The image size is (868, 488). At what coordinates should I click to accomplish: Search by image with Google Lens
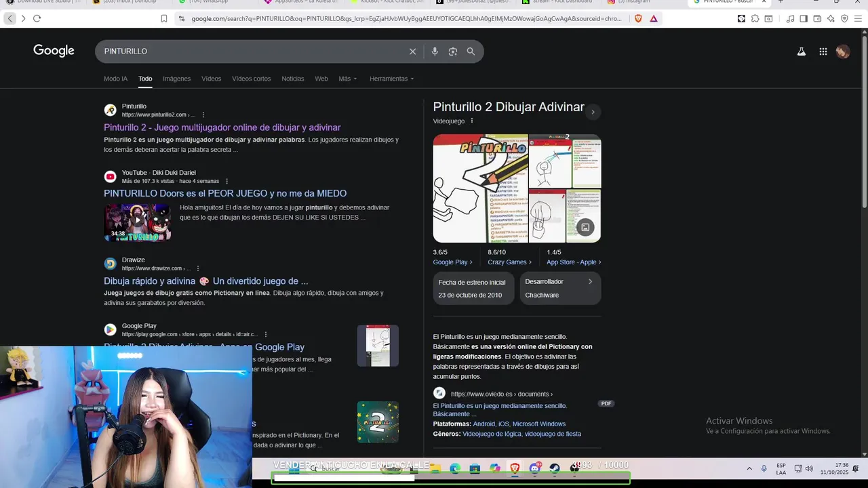[453, 52]
